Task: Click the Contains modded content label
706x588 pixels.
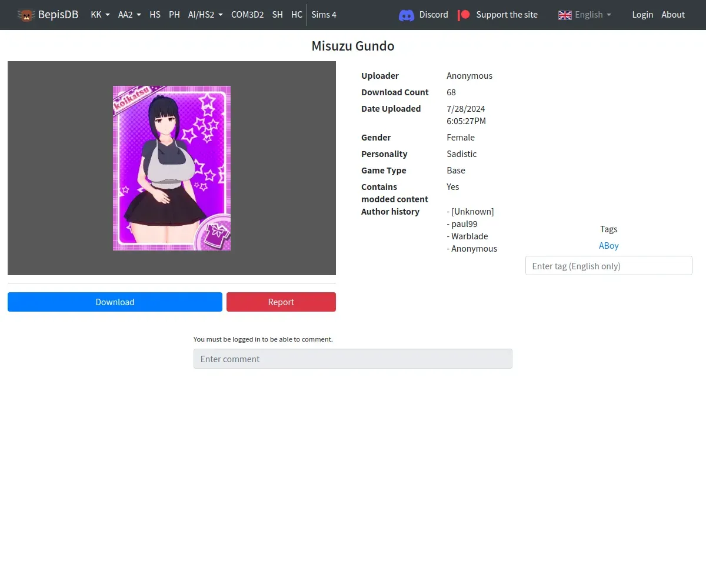Action: click(x=395, y=193)
